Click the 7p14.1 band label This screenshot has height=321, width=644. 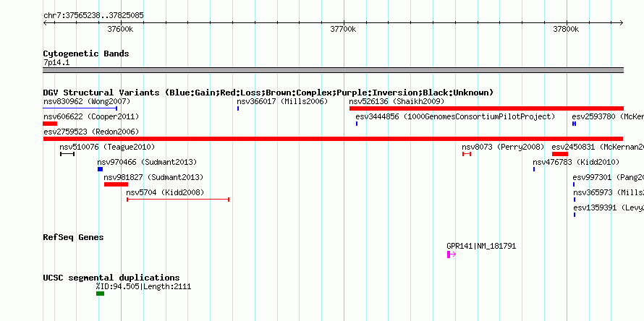[56, 63]
